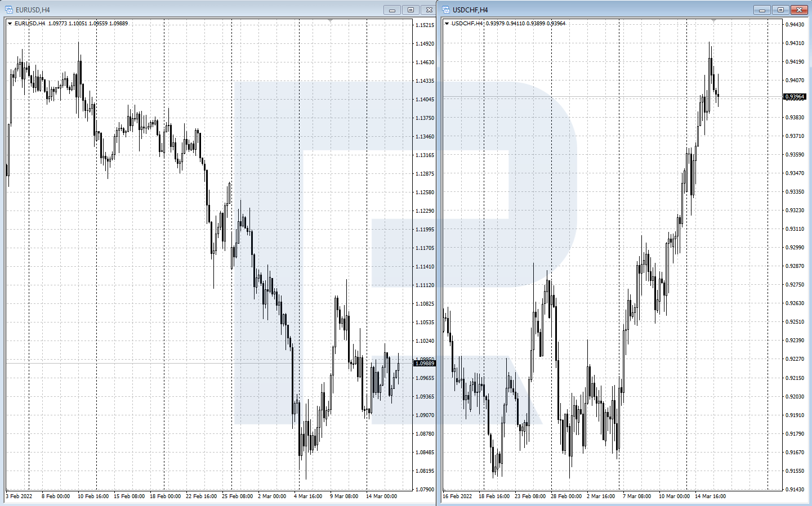Click price level 1.14045 on EURUSD scale
The image size is (812, 506).
[425, 100]
